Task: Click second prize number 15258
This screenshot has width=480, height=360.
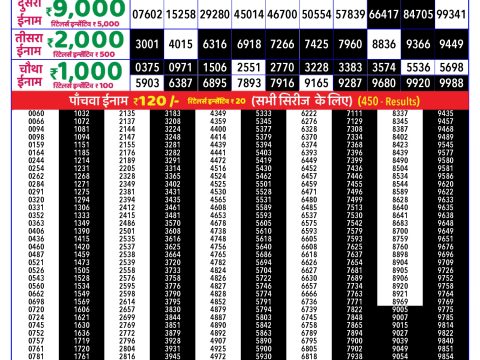Action: (181, 15)
